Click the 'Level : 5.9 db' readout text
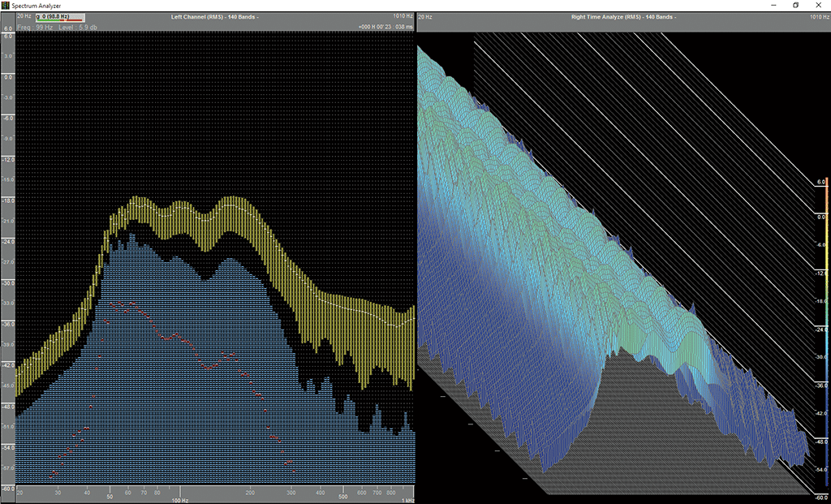 point(78,27)
